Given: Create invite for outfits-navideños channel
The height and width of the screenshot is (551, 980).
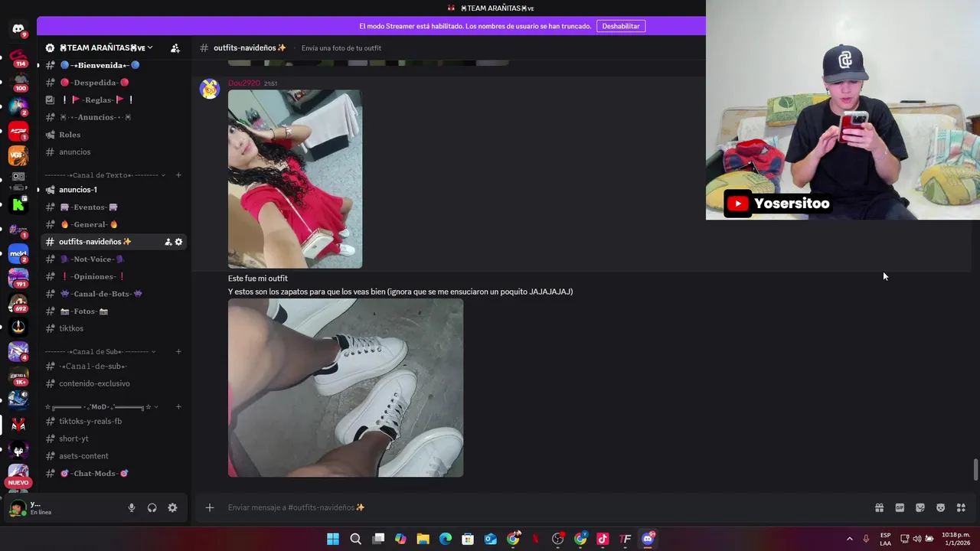Looking at the screenshot, I should 168,242.
